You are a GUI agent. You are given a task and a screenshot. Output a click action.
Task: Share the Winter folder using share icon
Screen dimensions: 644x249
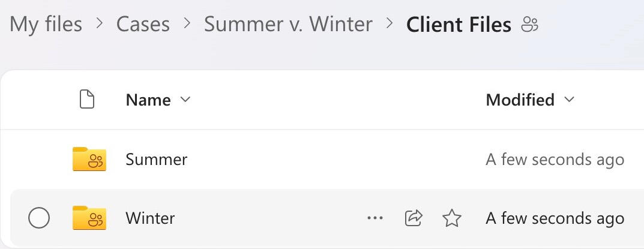[x=414, y=218]
